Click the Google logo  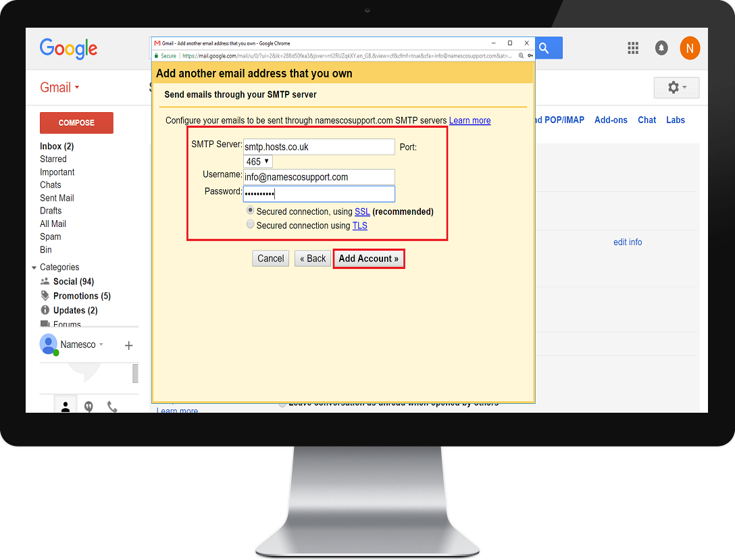pyautogui.click(x=68, y=49)
